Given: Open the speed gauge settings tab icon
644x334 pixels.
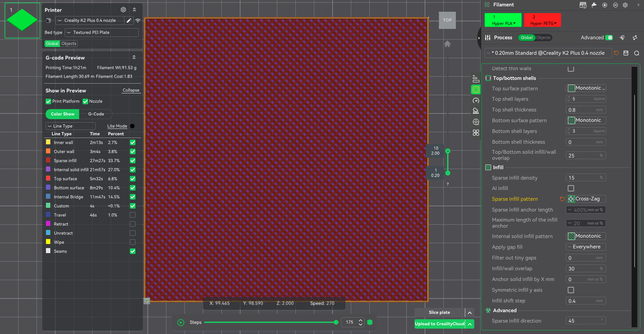Looking at the screenshot, I should click(x=475, y=100).
